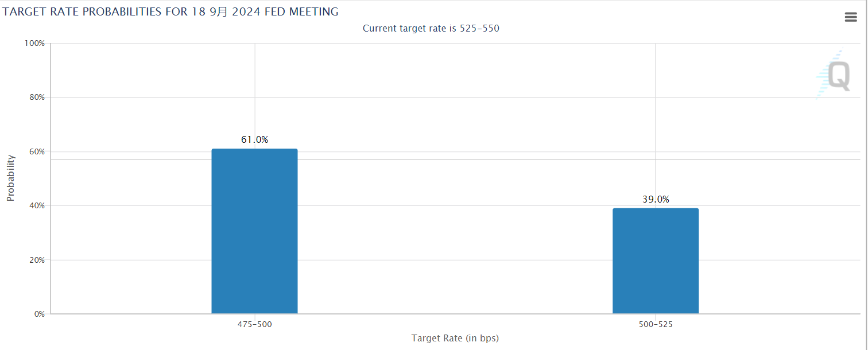Image resolution: width=868 pixels, height=350 pixels.
Task: Click the 61.0% data label
Action: point(254,139)
